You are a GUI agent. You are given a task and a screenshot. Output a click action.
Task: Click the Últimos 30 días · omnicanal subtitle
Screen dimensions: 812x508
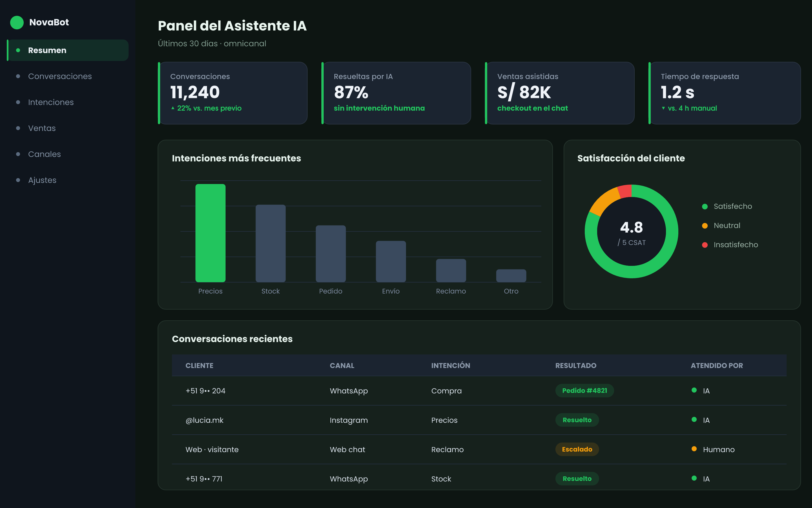[212, 44]
